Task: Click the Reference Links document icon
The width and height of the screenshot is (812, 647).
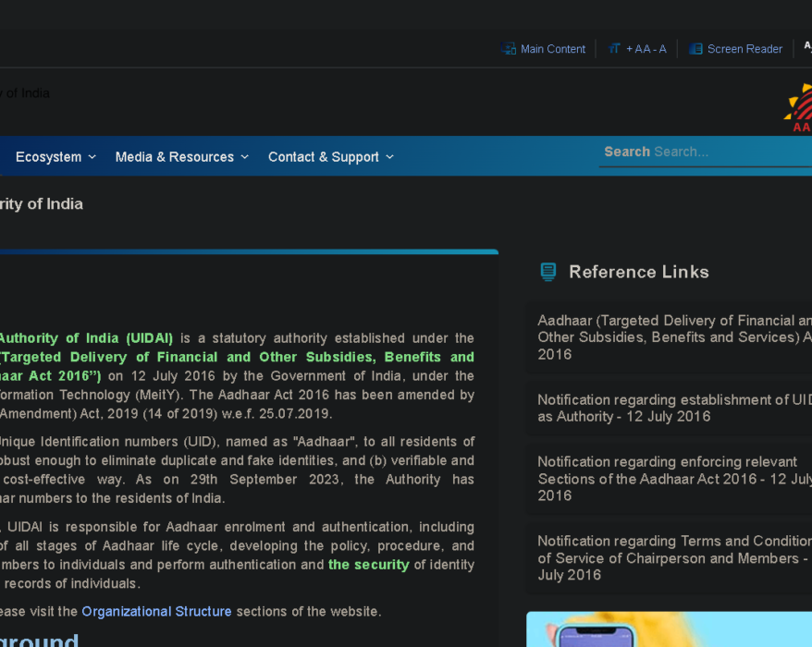Action: (x=548, y=272)
